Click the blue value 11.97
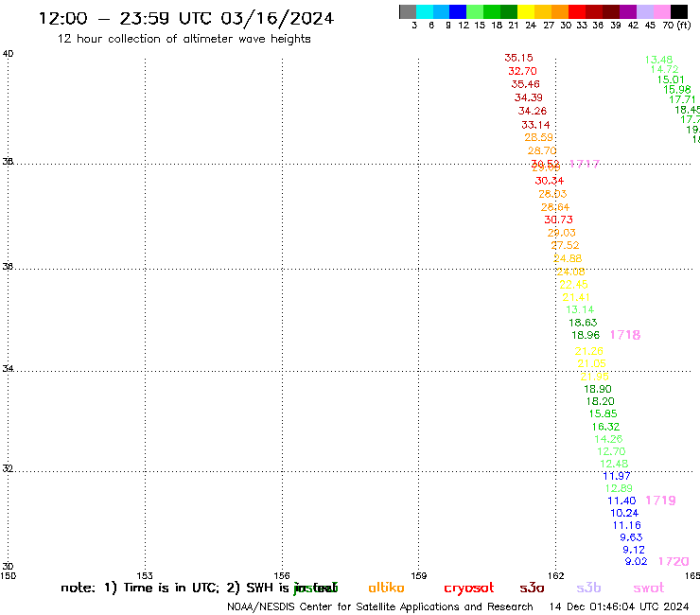The image size is (700, 615). click(617, 476)
